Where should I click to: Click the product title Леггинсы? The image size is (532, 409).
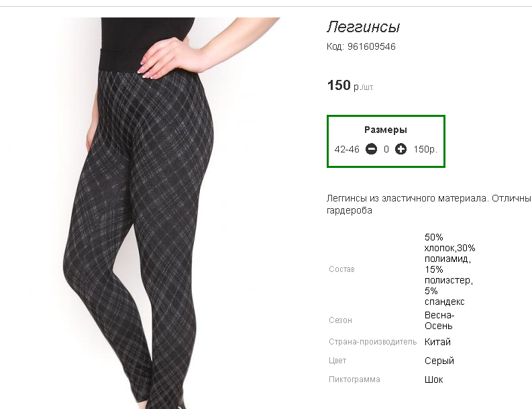point(363,27)
